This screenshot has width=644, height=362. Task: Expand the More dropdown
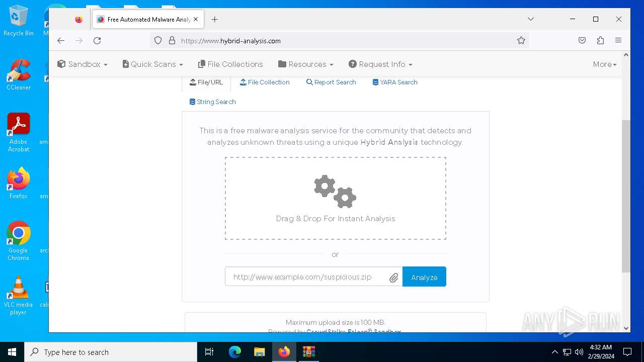click(605, 64)
